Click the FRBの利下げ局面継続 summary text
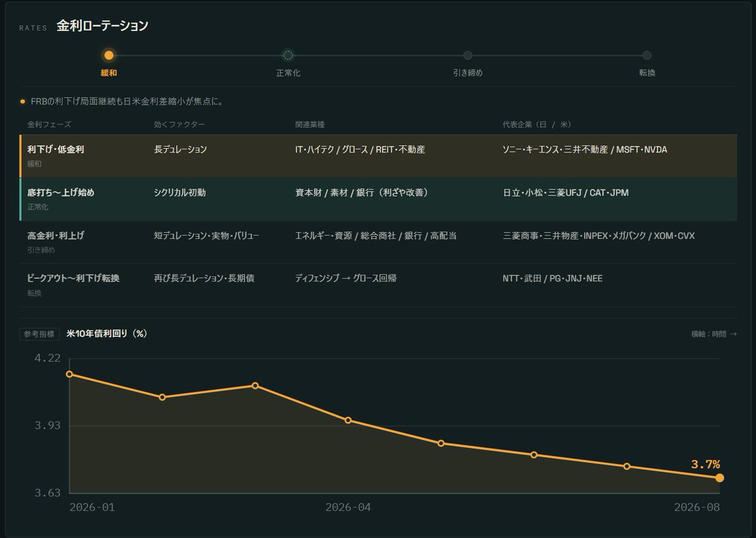This screenshot has height=538, width=756. [x=127, y=101]
